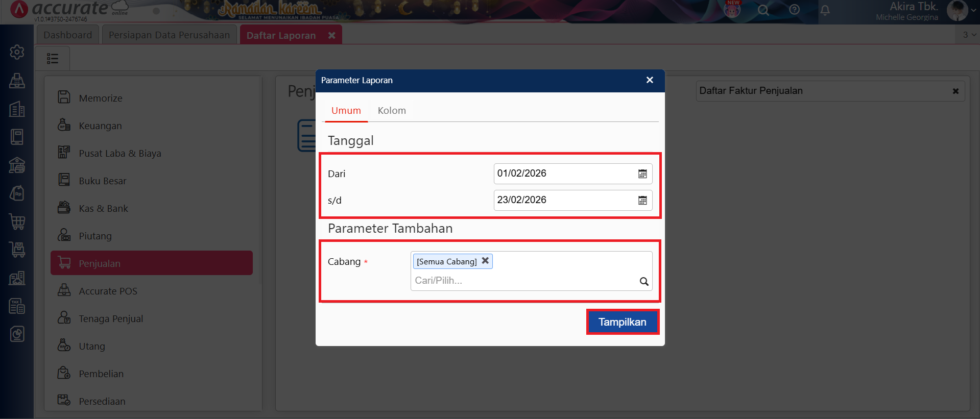Expand the user profile dropdown arrow
This screenshot has height=419, width=980.
pyautogui.click(x=973, y=10)
